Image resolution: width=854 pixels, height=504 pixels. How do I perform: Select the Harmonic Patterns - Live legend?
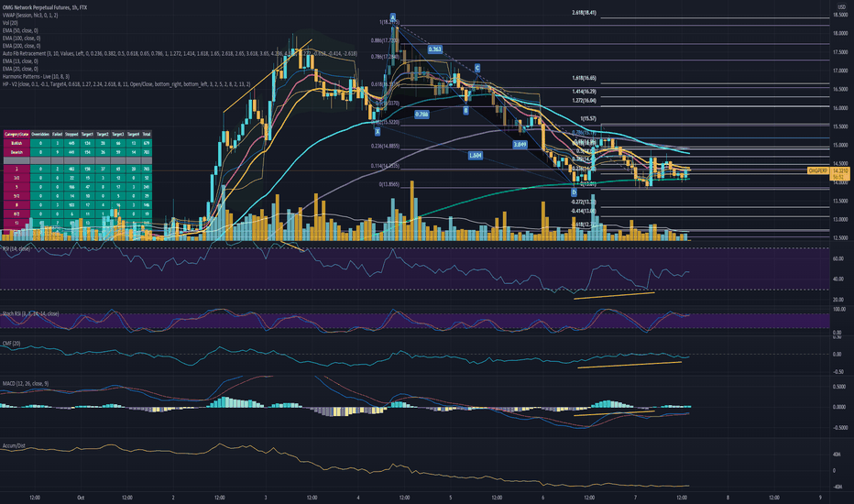coord(36,76)
